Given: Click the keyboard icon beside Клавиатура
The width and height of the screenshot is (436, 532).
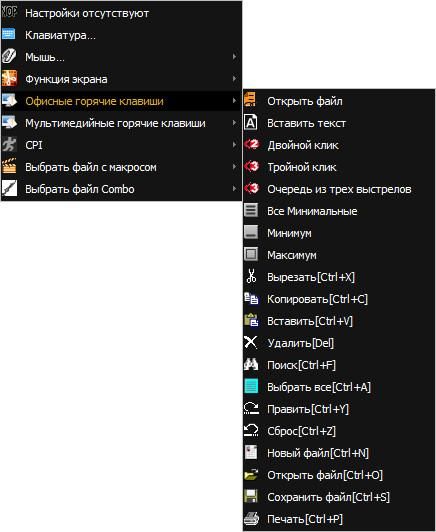Looking at the screenshot, I should point(9,35).
